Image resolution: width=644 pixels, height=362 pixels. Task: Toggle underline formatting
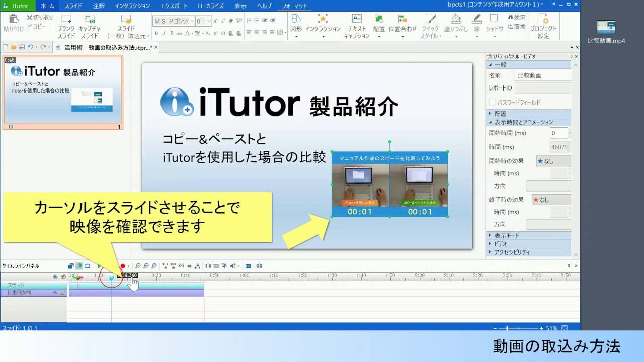click(x=172, y=33)
